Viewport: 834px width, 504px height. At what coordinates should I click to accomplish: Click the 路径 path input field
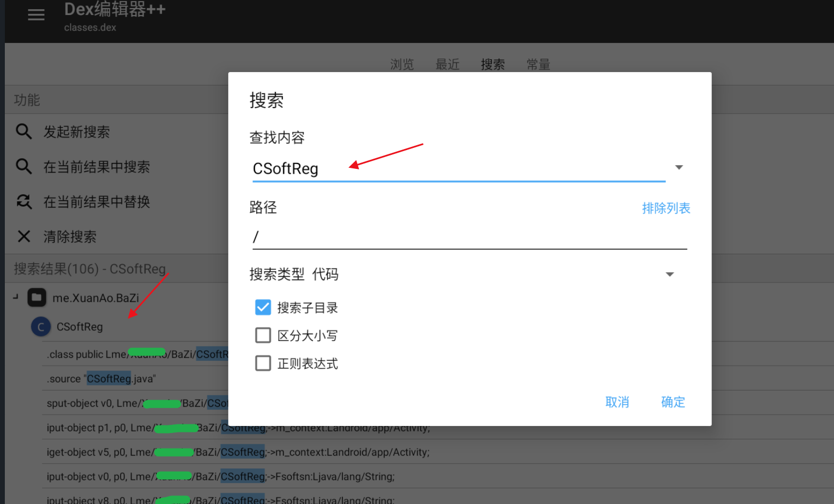468,237
